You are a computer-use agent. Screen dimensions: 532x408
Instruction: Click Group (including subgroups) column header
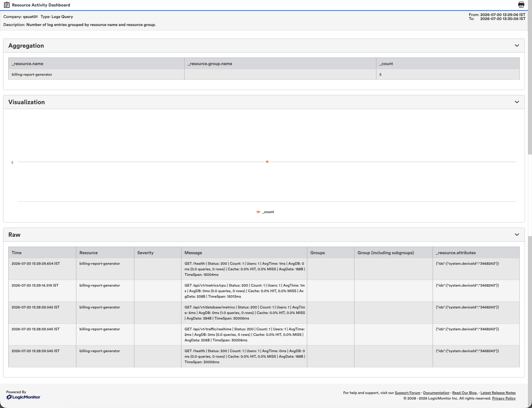[x=393, y=253]
